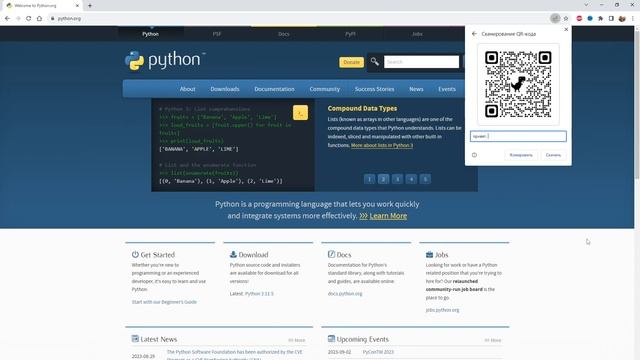Show slide 5 of the code carousel

pos(425,179)
